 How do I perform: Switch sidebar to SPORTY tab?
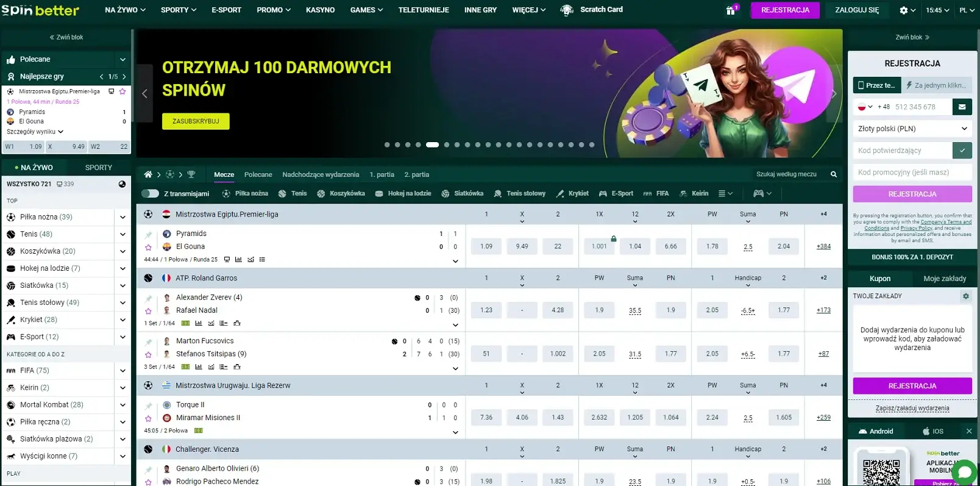pos(99,168)
